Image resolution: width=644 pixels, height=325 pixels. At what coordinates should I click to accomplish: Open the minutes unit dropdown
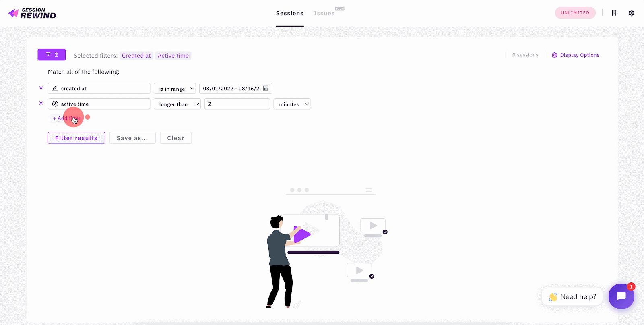292,104
